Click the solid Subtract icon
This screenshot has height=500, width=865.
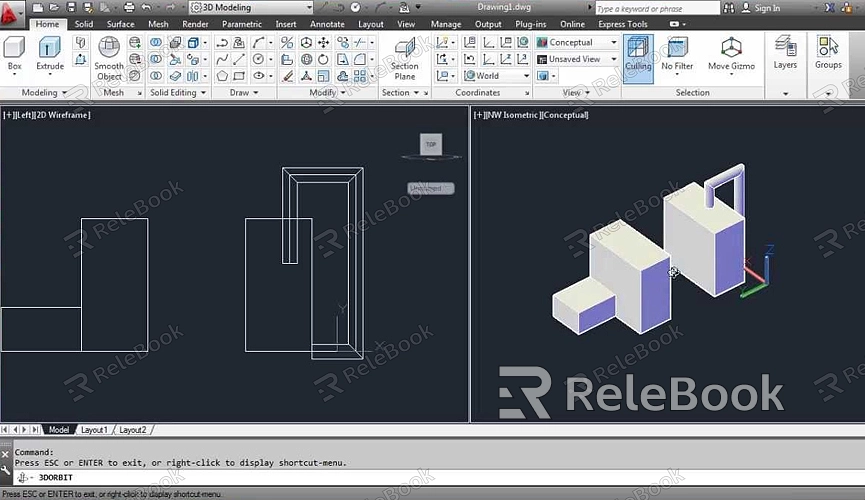coord(156,59)
